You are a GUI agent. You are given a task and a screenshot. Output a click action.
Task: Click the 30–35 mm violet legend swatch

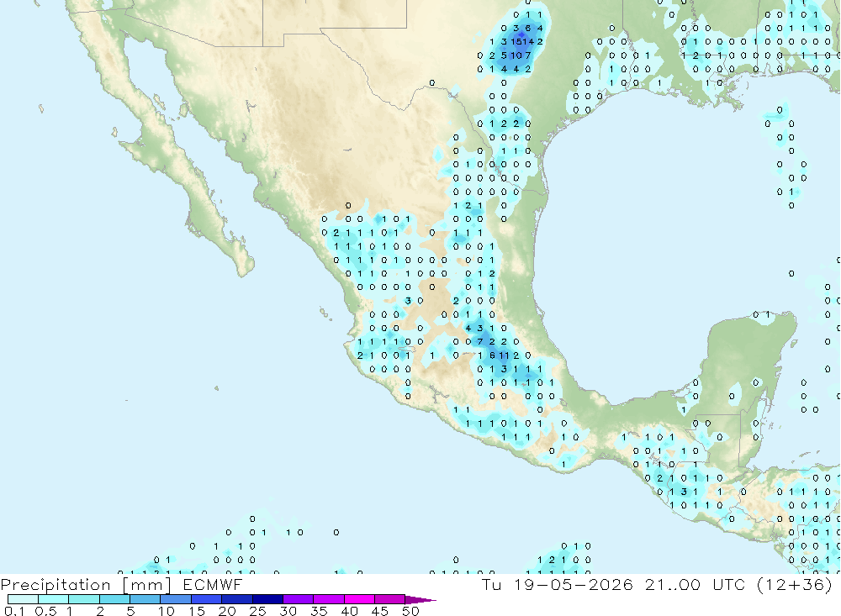pos(299,599)
